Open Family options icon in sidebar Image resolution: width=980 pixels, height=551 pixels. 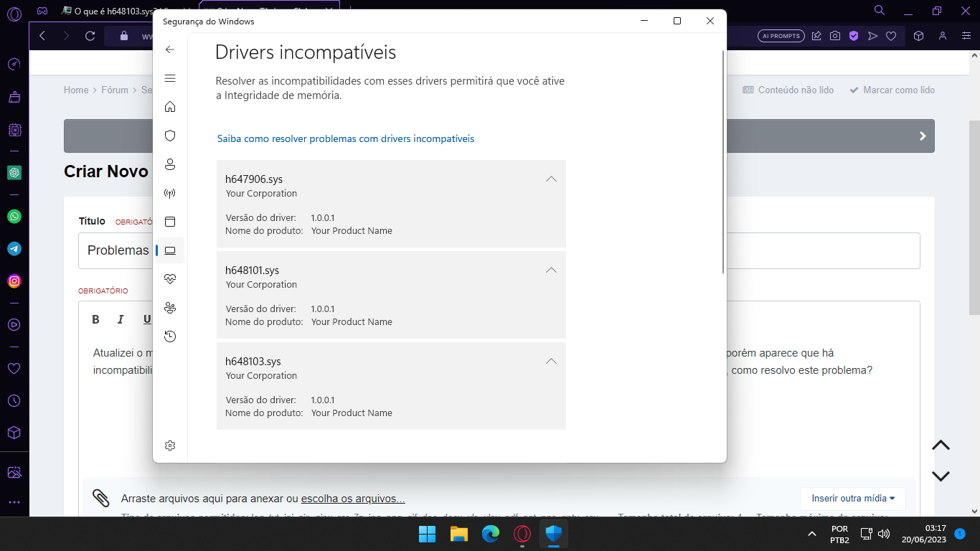[x=170, y=308]
